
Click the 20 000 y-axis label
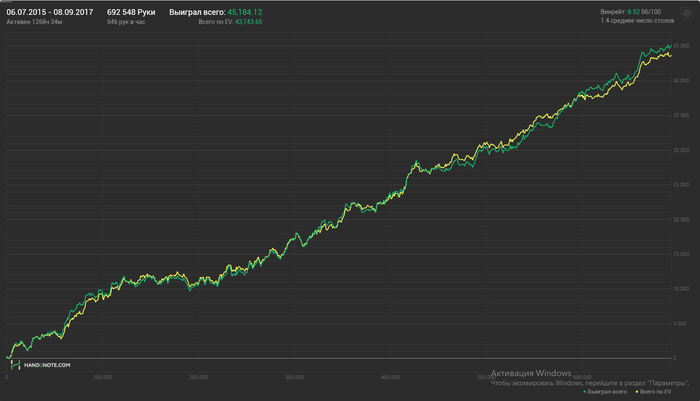[681, 219]
